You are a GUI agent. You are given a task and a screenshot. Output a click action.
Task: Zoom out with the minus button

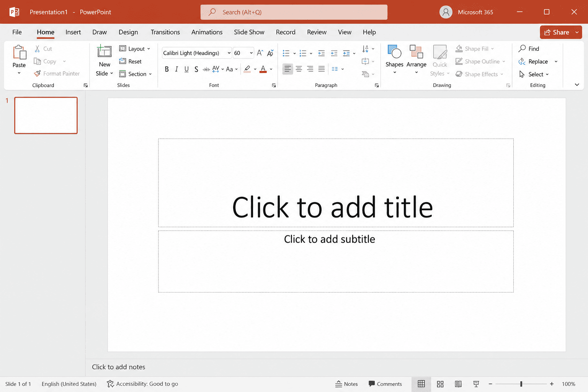pyautogui.click(x=490, y=384)
